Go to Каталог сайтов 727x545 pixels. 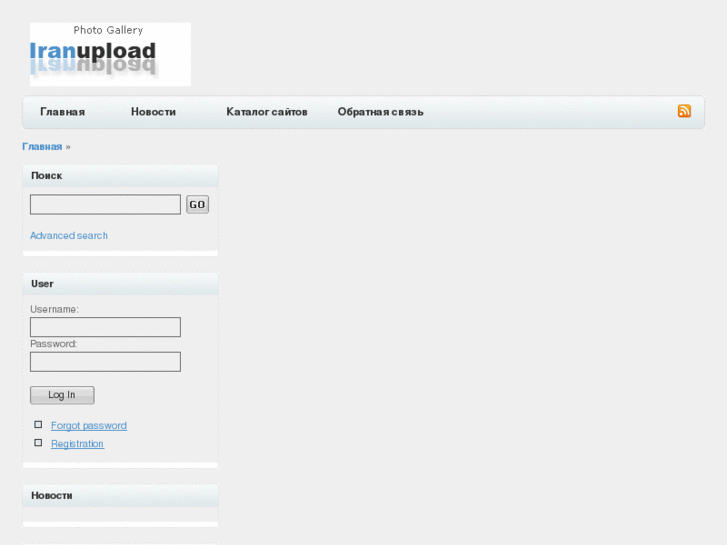tap(267, 112)
